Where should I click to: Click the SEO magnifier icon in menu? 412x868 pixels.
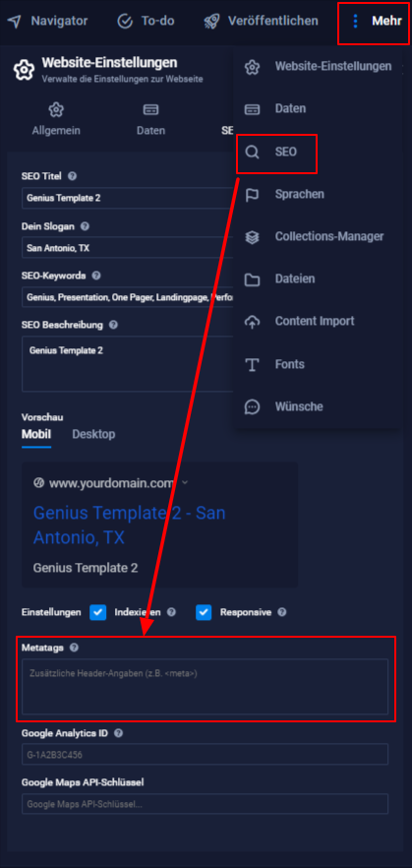pos(252,152)
